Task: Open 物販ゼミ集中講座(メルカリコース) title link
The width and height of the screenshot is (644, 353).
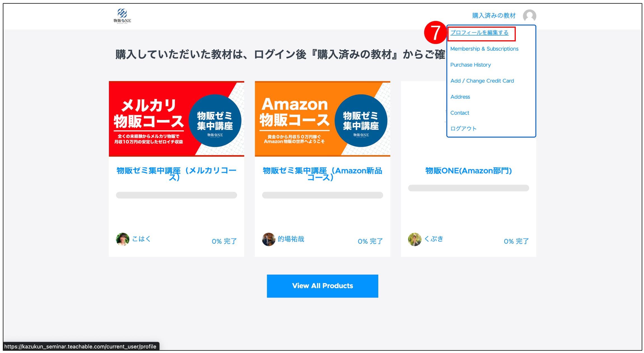Action: [176, 174]
